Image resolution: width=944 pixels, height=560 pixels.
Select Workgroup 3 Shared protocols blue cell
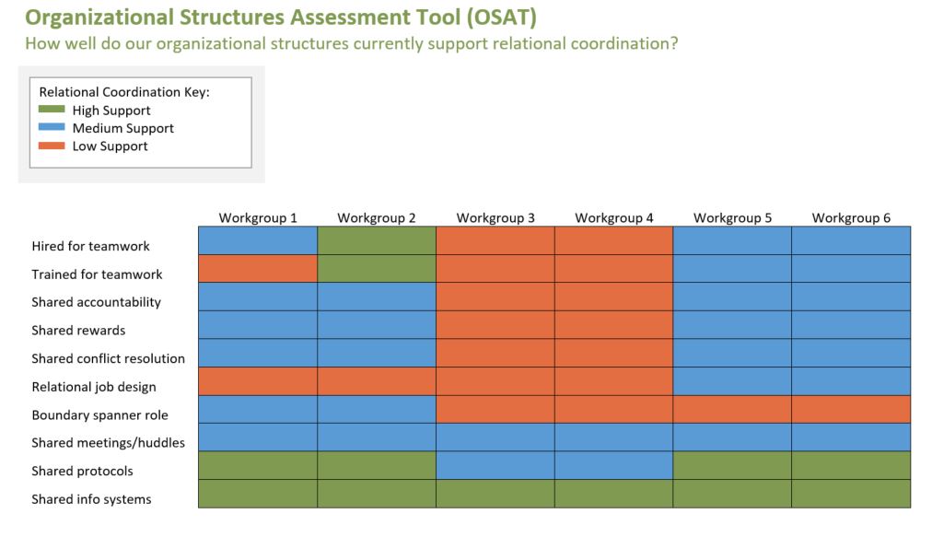pyautogui.click(x=495, y=465)
